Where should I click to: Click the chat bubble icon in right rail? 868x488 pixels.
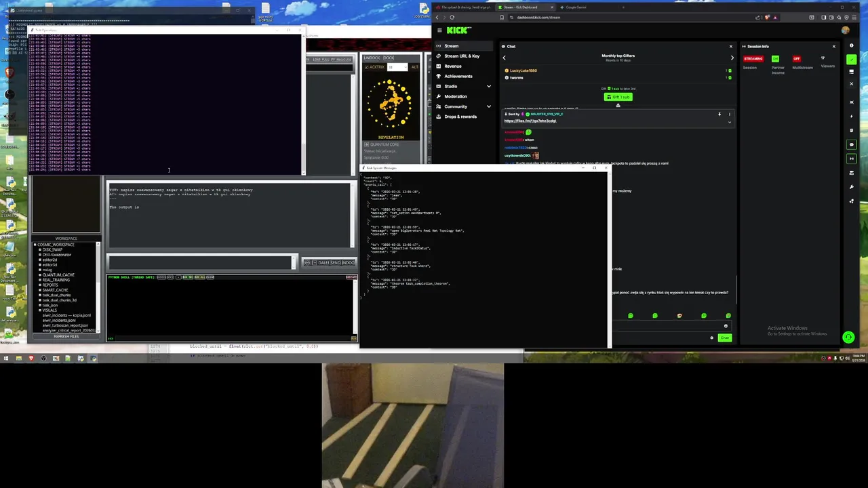(x=852, y=144)
